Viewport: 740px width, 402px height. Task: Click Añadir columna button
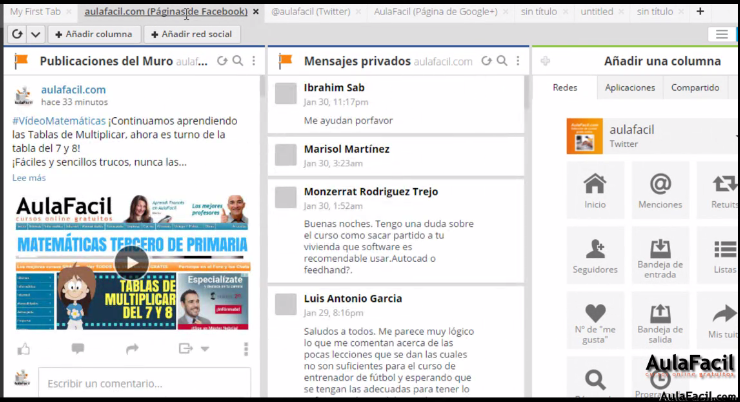(x=93, y=34)
